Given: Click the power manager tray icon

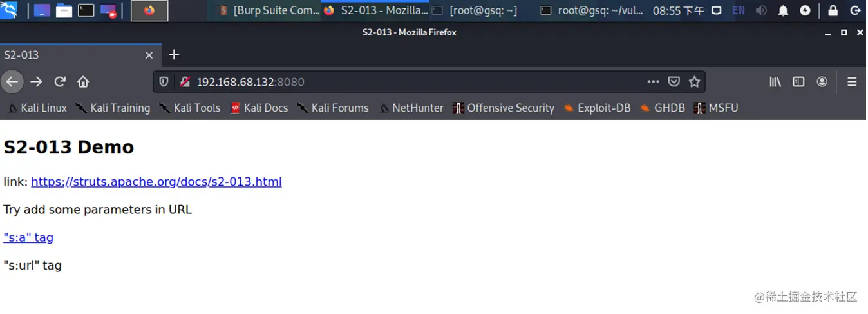Looking at the screenshot, I should tap(806, 10).
